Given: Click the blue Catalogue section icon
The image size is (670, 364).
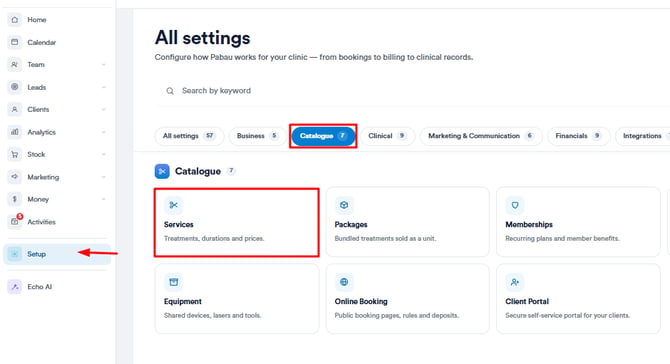Looking at the screenshot, I should [x=162, y=171].
